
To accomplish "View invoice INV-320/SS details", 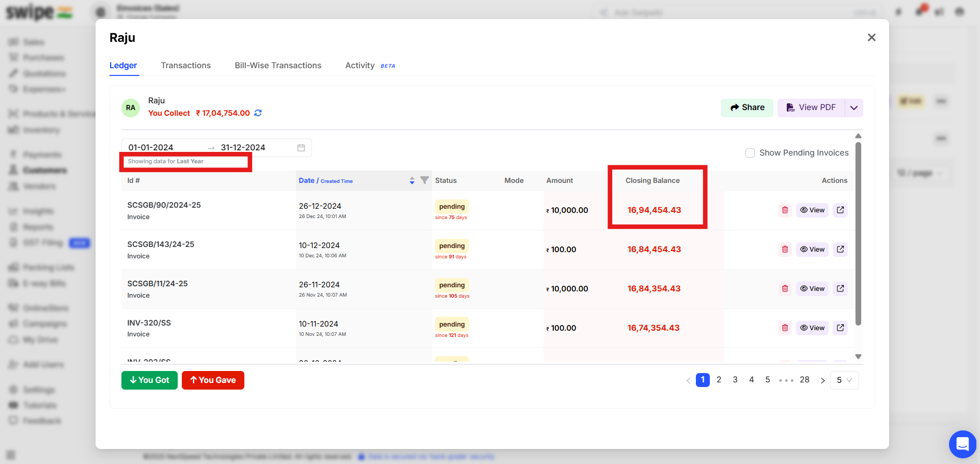I will 812,328.
